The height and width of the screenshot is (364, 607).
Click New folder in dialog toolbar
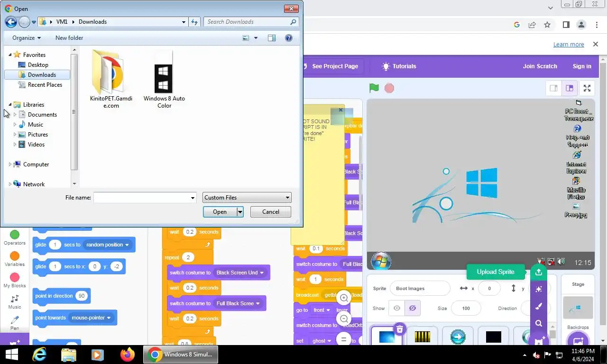tap(69, 38)
